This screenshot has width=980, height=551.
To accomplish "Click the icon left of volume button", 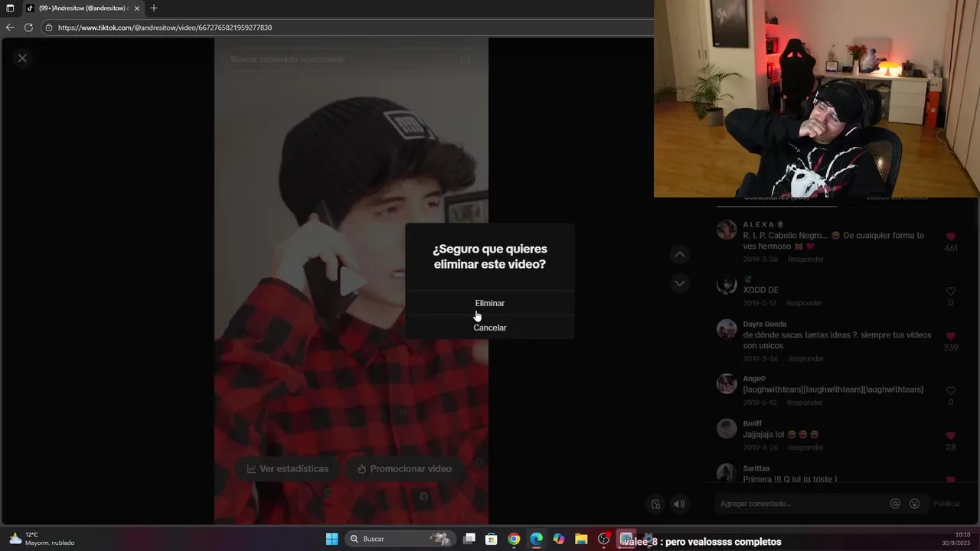I will point(656,504).
